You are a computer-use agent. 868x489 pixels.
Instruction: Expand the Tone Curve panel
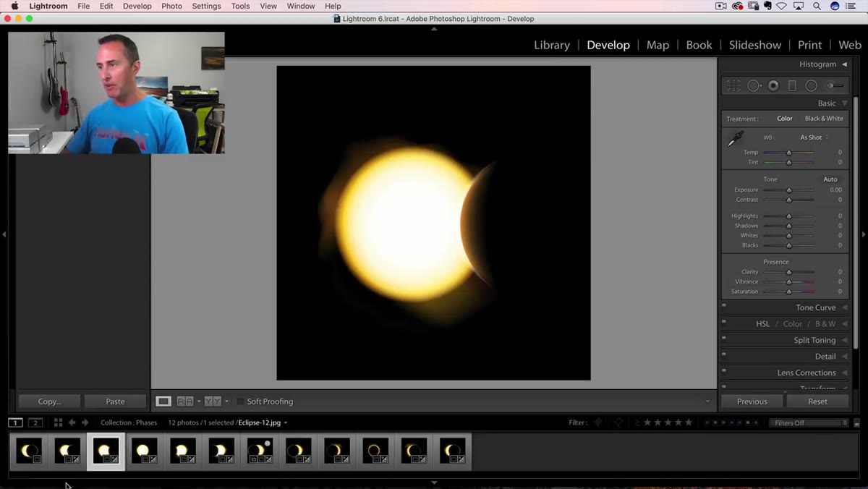tap(844, 307)
